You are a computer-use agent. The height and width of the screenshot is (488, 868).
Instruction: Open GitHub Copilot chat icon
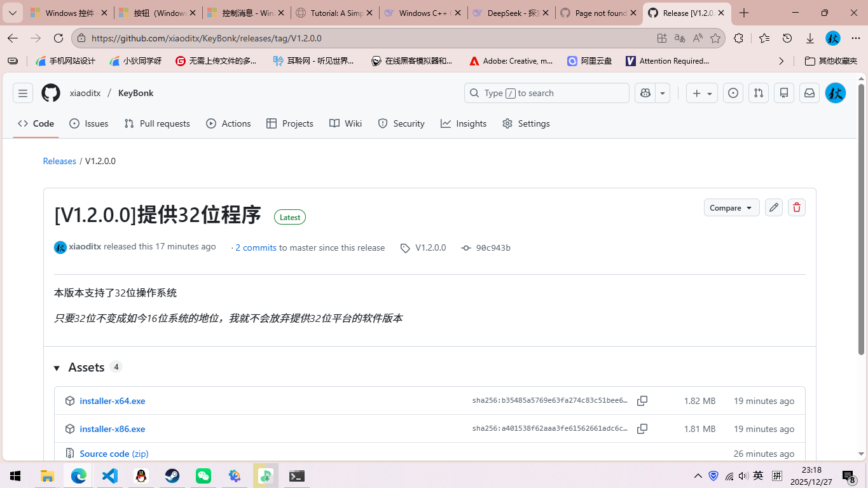pyautogui.click(x=645, y=93)
